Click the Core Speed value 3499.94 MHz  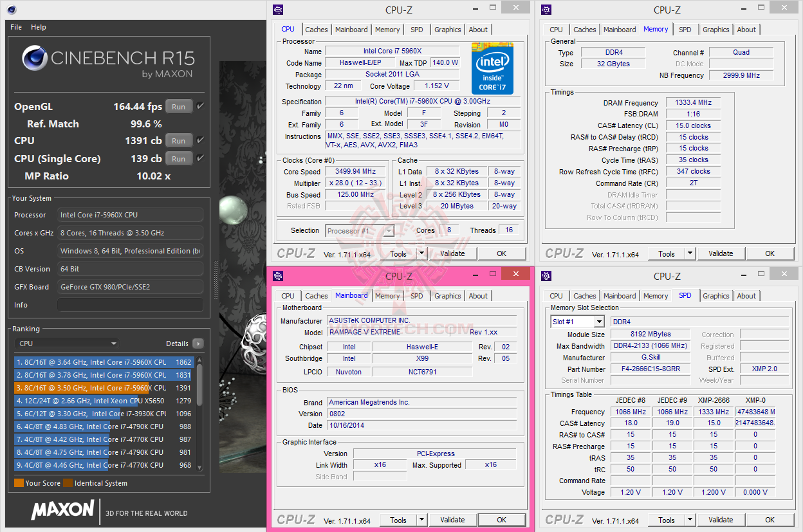click(x=355, y=172)
